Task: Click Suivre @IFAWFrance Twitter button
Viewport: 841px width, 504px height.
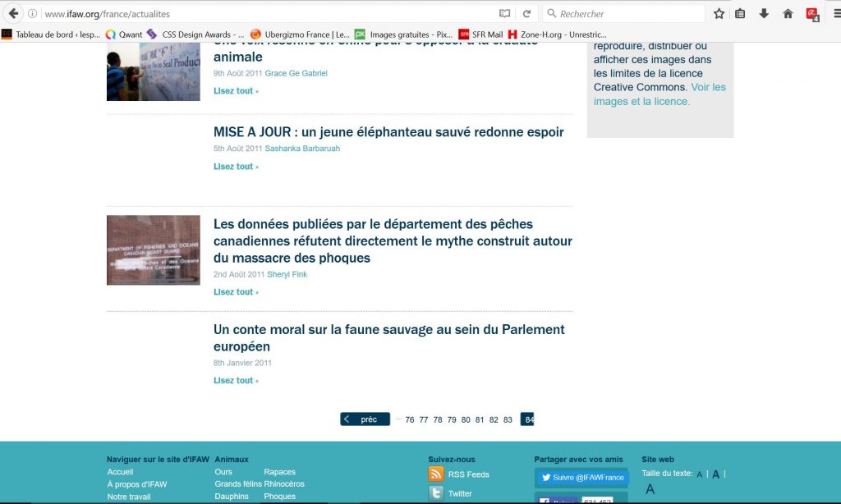Action: coord(581,478)
